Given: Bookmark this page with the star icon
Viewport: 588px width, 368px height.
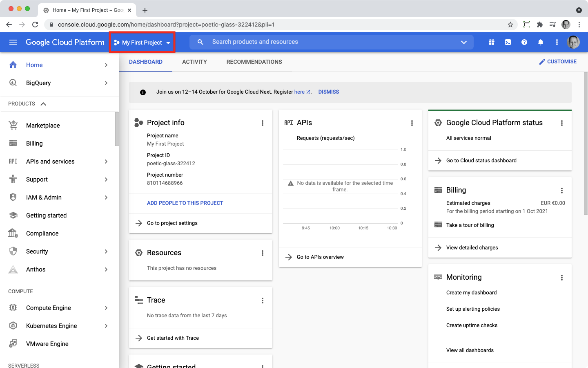Looking at the screenshot, I should 510,25.
